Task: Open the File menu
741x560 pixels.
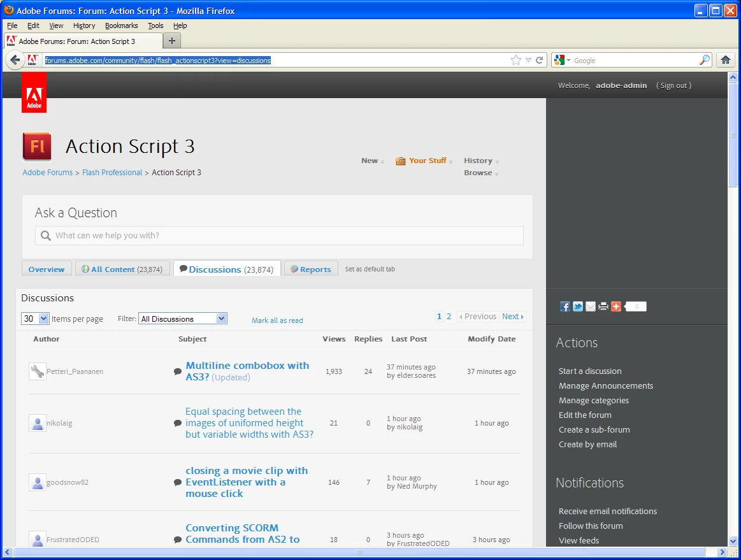Action: click(12, 25)
